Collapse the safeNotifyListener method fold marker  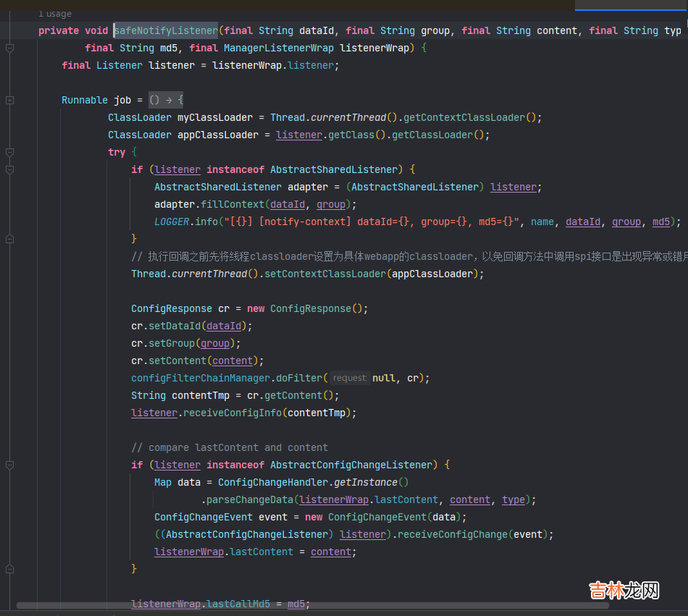point(9,48)
